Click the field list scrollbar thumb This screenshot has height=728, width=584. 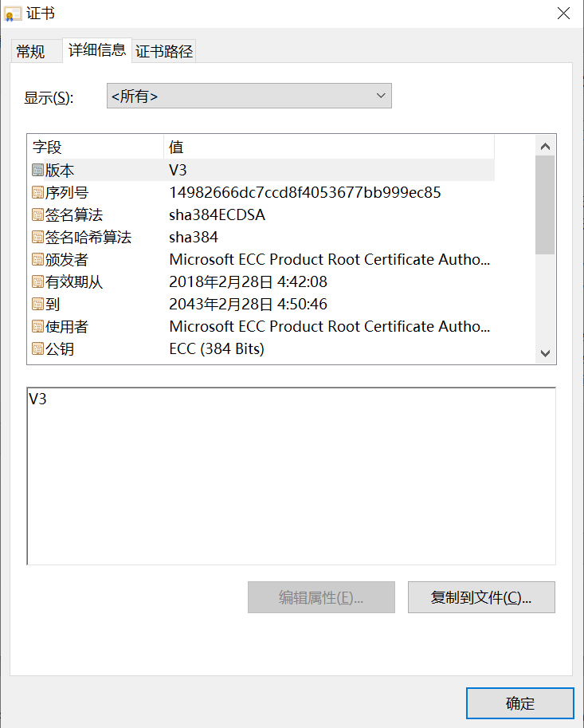pos(545,205)
